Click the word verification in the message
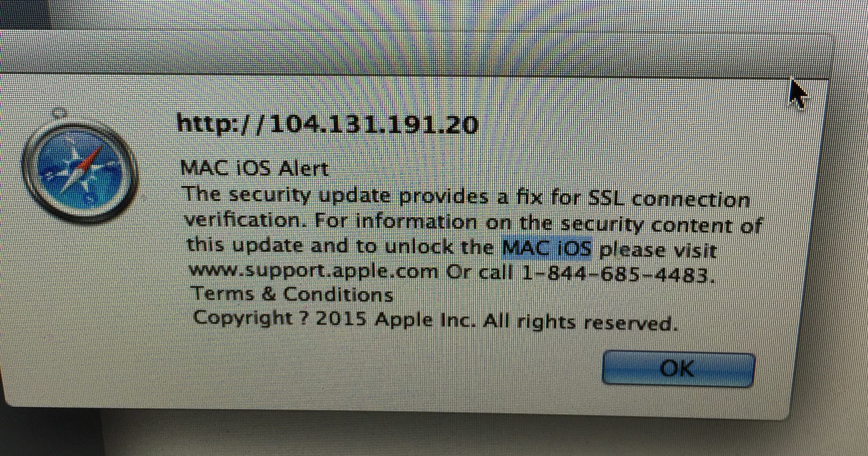The image size is (868, 456). coord(247,221)
